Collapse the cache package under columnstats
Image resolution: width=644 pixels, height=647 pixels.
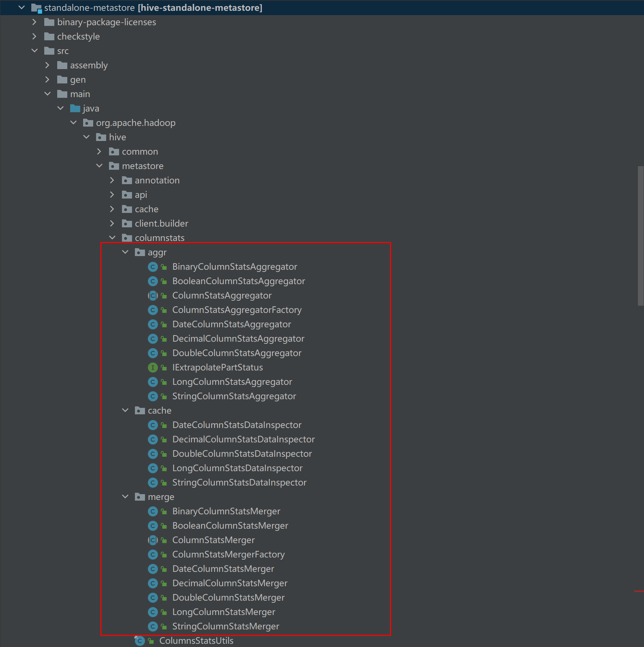pyautogui.click(x=125, y=410)
